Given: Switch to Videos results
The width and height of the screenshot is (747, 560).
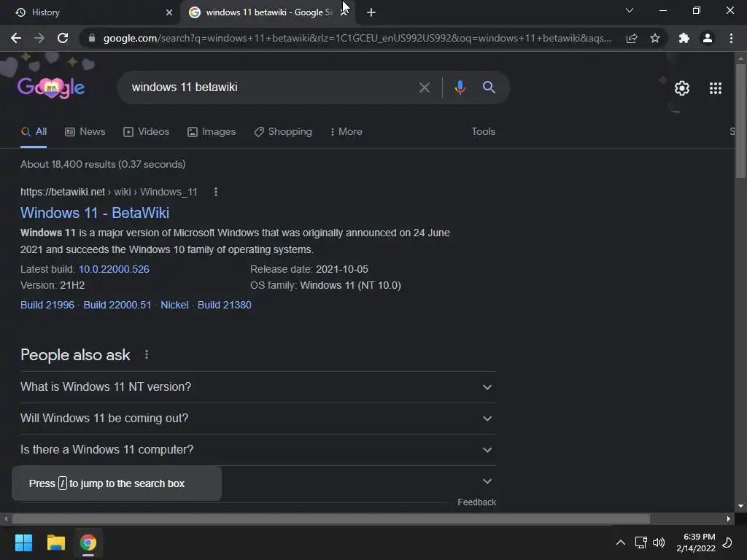Looking at the screenshot, I should point(146,132).
